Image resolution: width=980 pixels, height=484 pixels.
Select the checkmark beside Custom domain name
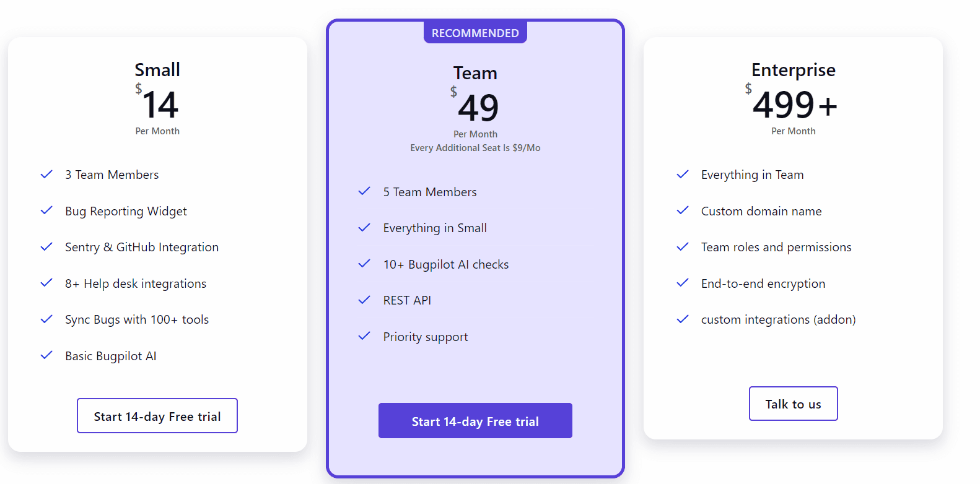[x=683, y=210]
